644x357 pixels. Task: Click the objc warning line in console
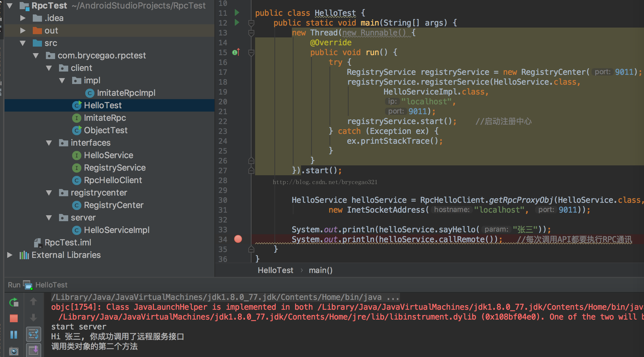pos(347,307)
